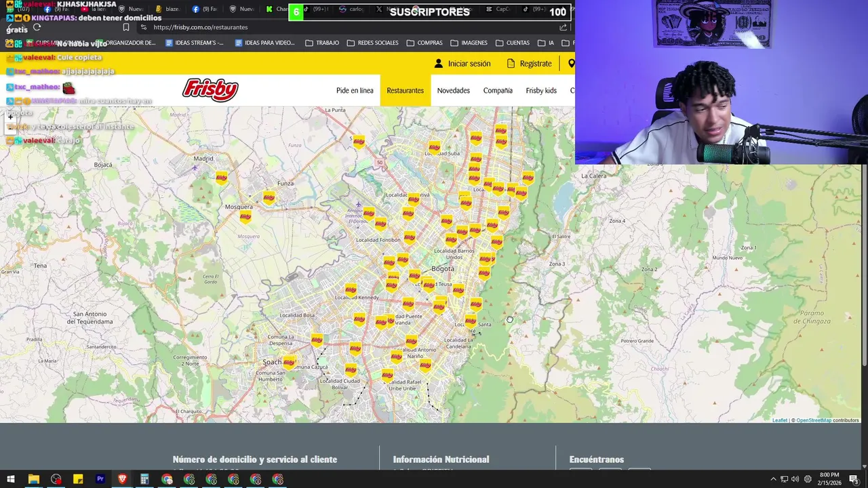Click Número de domicilio y servicio al cliente

[255, 460]
